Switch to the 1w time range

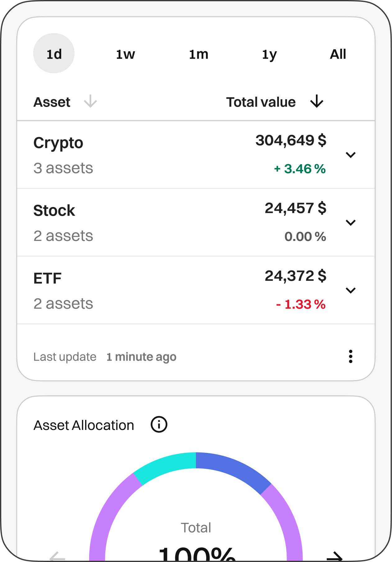pos(125,54)
